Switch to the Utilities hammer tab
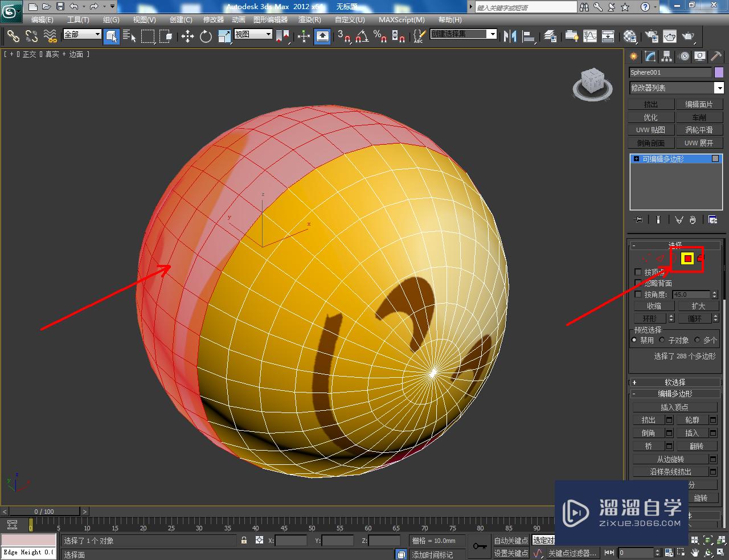Image resolution: width=729 pixels, height=560 pixels. coord(716,56)
